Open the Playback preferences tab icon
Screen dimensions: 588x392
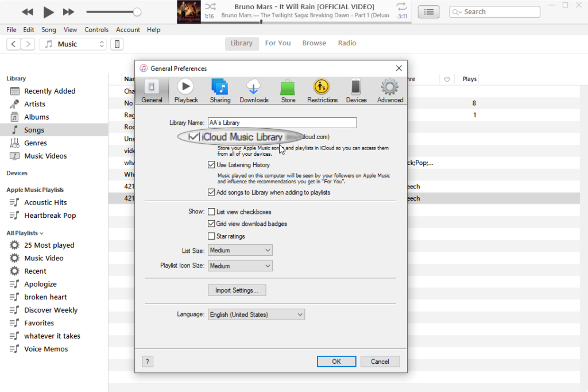pyautogui.click(x=185, y=87)
